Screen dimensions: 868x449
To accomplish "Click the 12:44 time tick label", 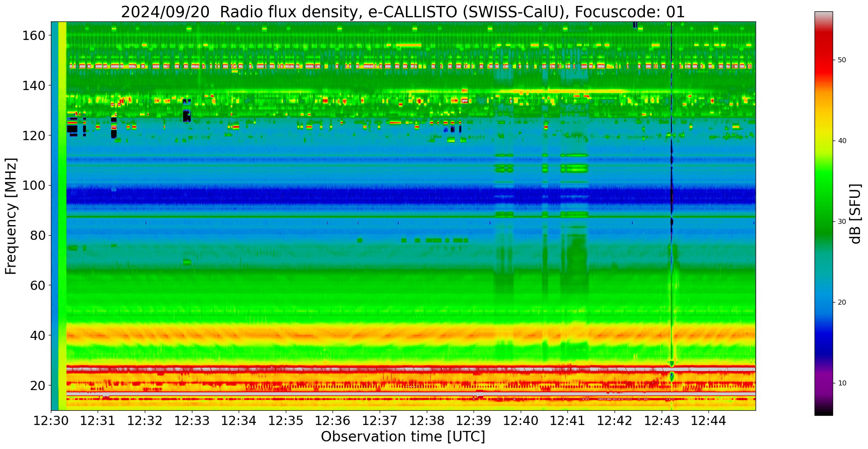I will coord(708,420).
